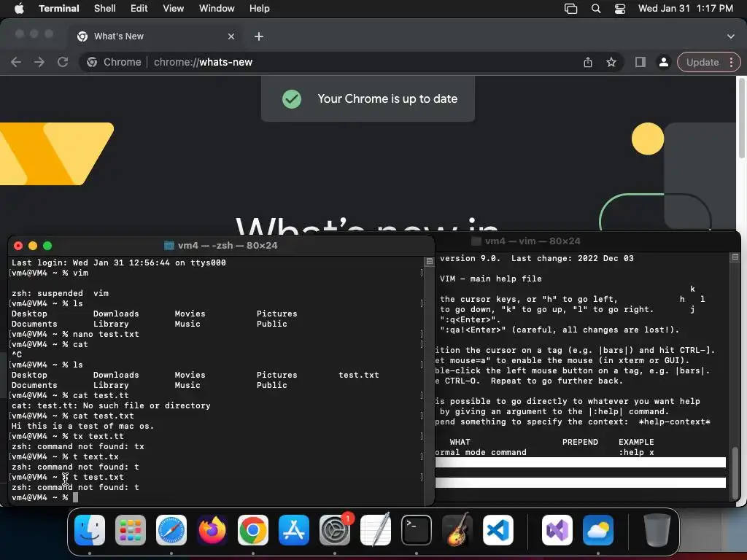Open Visual Studio Code in the dock
This screenshot has height=560, width=747.
point(498,530)
